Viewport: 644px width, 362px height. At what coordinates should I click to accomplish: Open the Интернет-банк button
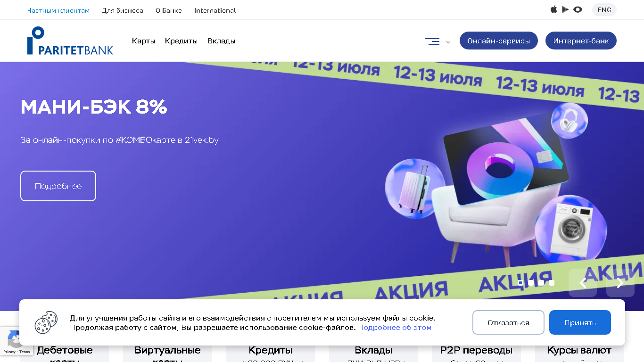(x=581, y=41)
